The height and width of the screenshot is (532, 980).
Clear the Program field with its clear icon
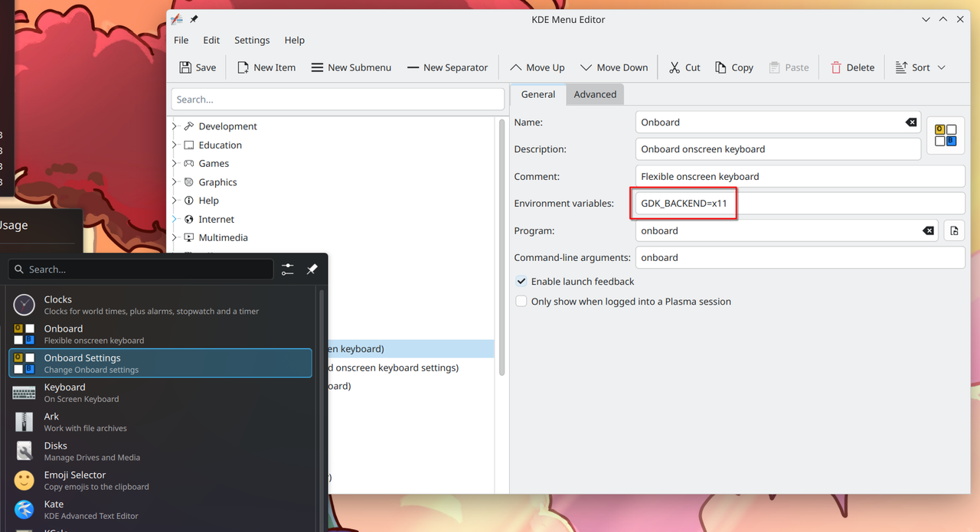pyautogui.click(x=928, y=230)
